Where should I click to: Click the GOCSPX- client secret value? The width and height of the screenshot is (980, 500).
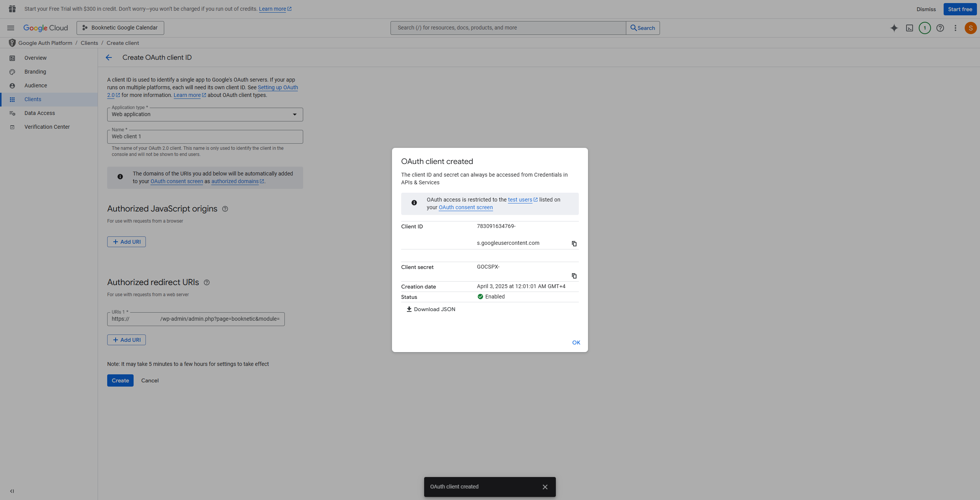(x=488, y=267)
